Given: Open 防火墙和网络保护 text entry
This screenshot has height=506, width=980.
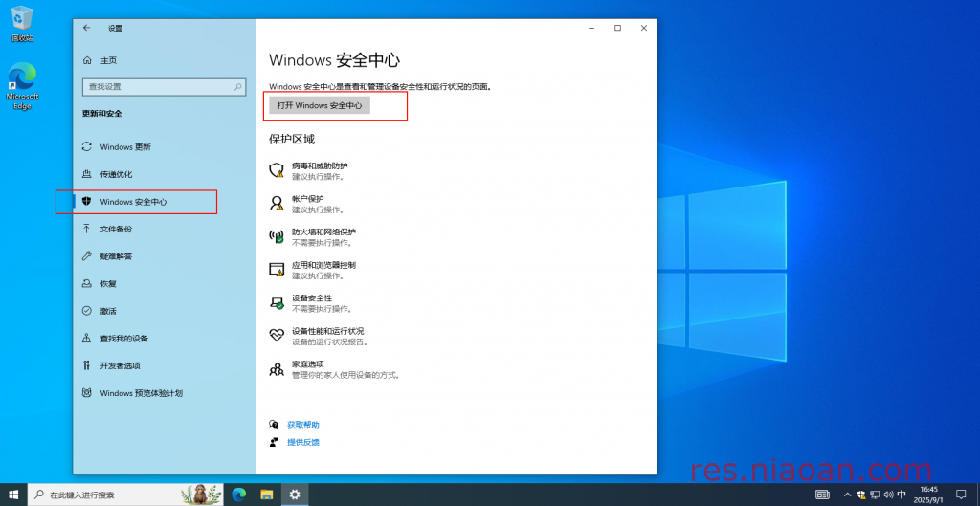Looking at the screenshot, I should coord(323,231).
